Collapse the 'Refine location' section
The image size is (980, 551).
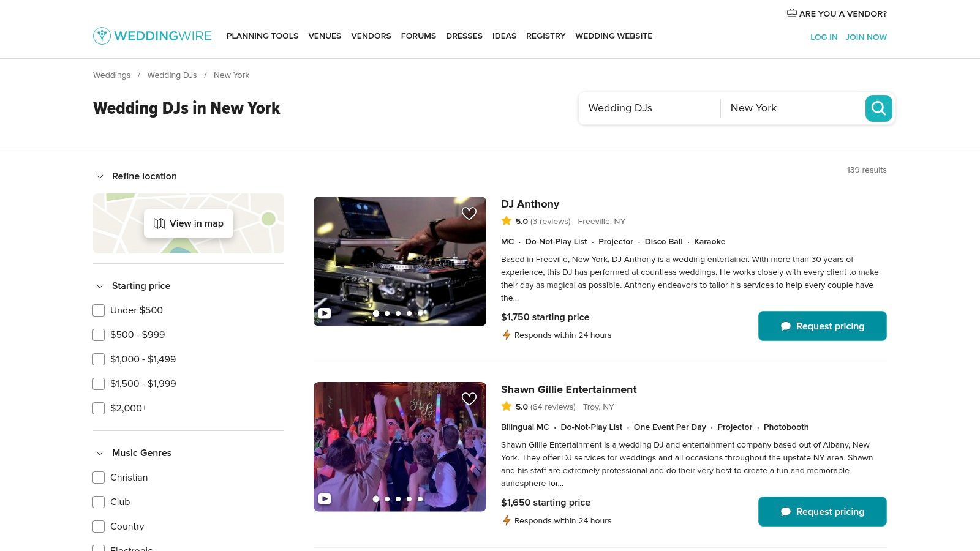(x=100, y=176)
